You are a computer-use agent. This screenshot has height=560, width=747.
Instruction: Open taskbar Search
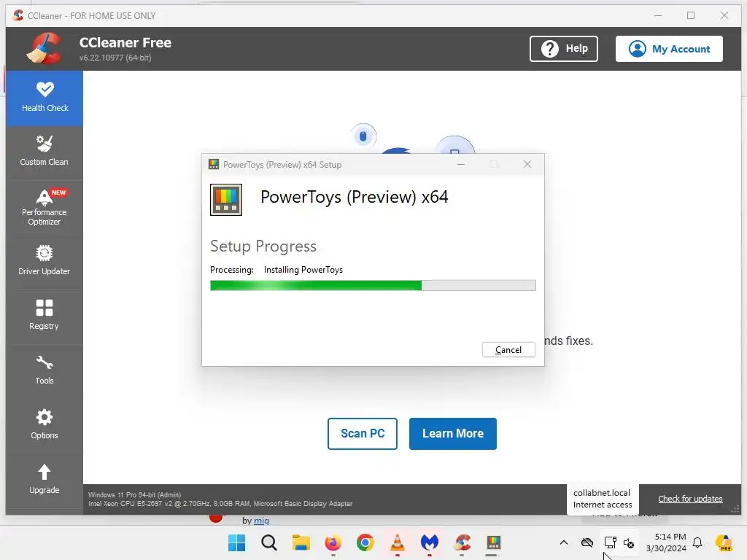269,542
